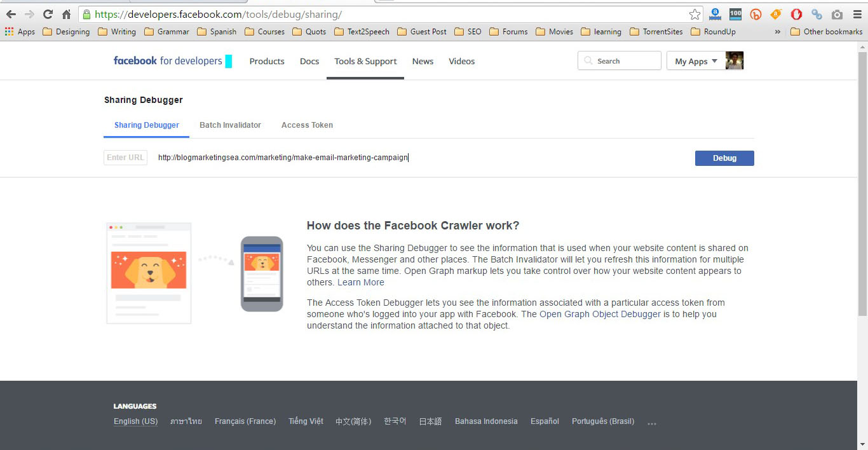This screenshot has height=450, width=868.
Task: Open the SEO bookmarks folder
Action: coord(468,31)
